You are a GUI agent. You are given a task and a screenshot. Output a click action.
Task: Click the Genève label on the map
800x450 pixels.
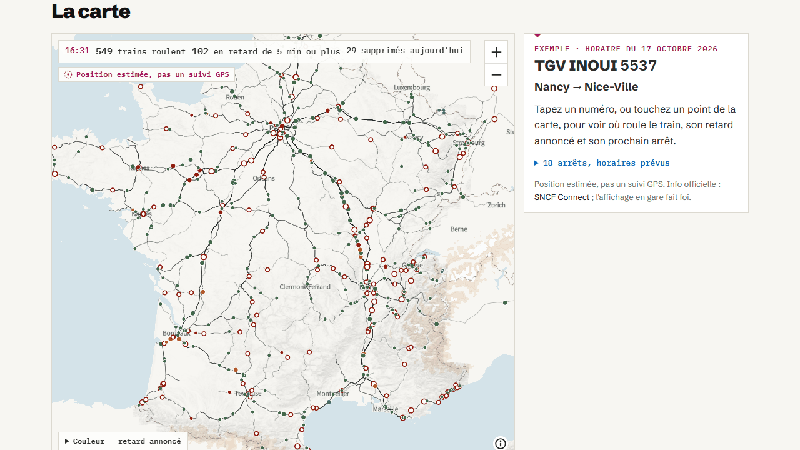click(412, 265)
